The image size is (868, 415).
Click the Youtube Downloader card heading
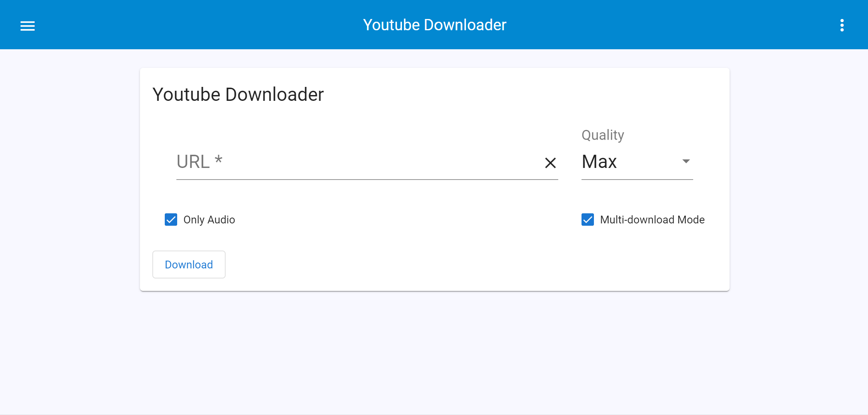click(x=238, y=94)
